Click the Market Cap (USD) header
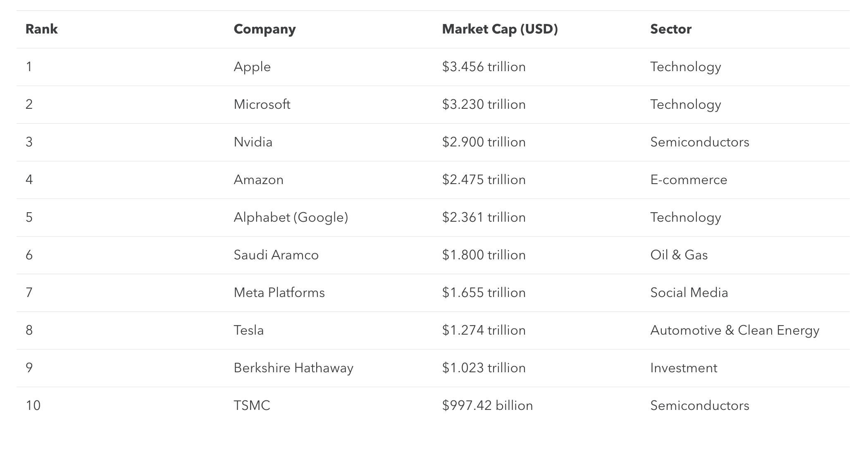868x455 pixels. pyautogui.click(x=500, y=29)
